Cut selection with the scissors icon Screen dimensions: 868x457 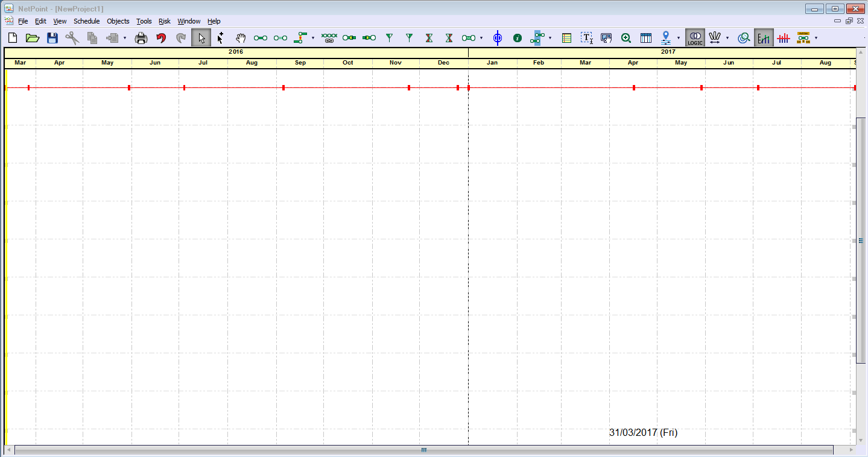tap(72, 38)
